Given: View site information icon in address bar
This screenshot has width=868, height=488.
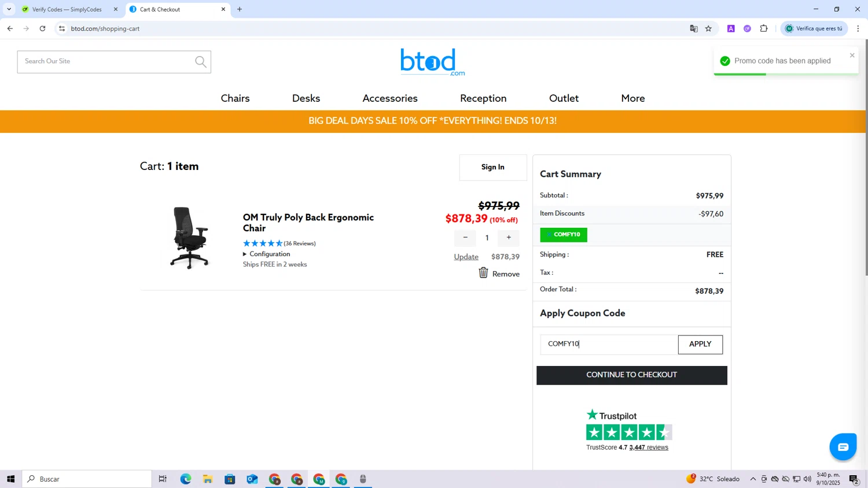Looking at the screenshot, I should 62,28.
